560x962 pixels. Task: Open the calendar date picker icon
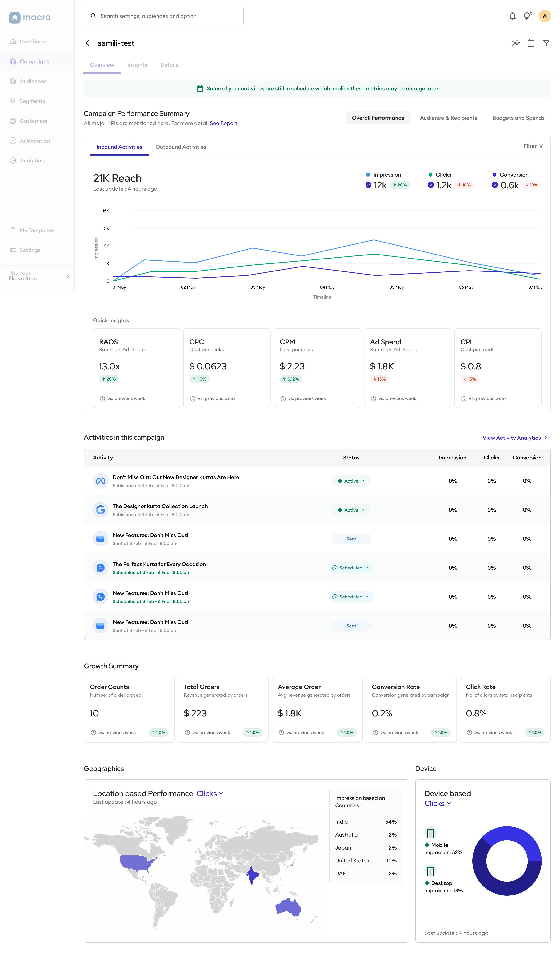pyautogui.click(x=531, y=43)
